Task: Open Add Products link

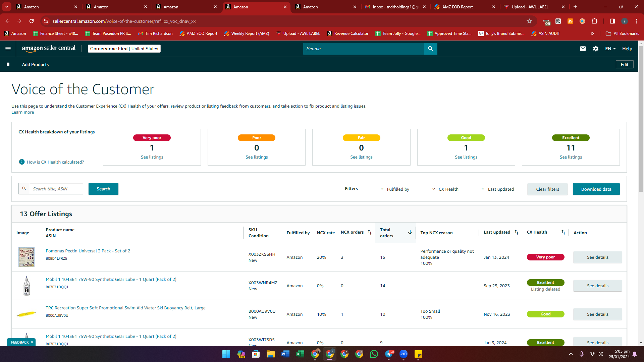Action: click(35, 64)
